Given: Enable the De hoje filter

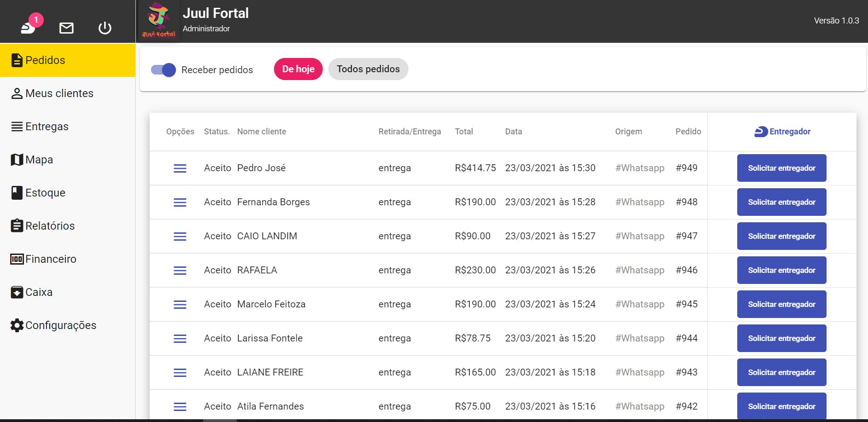Looking at the screenshot, I should (298, 69).
